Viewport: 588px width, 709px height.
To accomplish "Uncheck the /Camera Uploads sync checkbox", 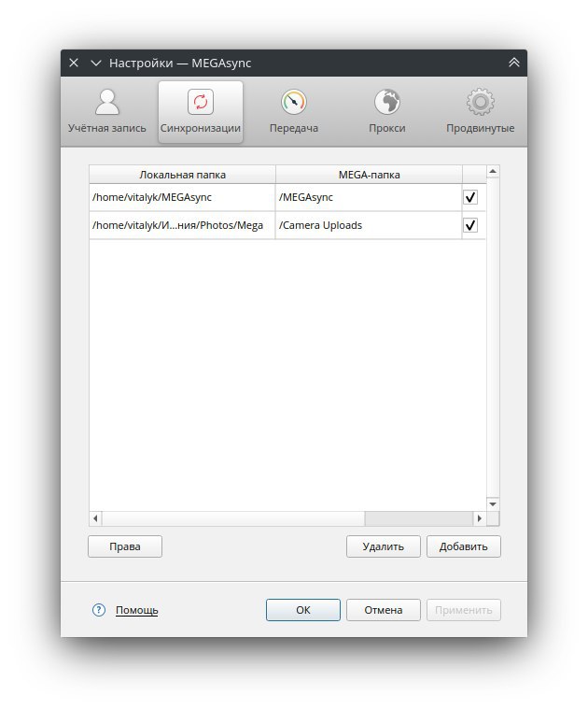I will [470, 225].
